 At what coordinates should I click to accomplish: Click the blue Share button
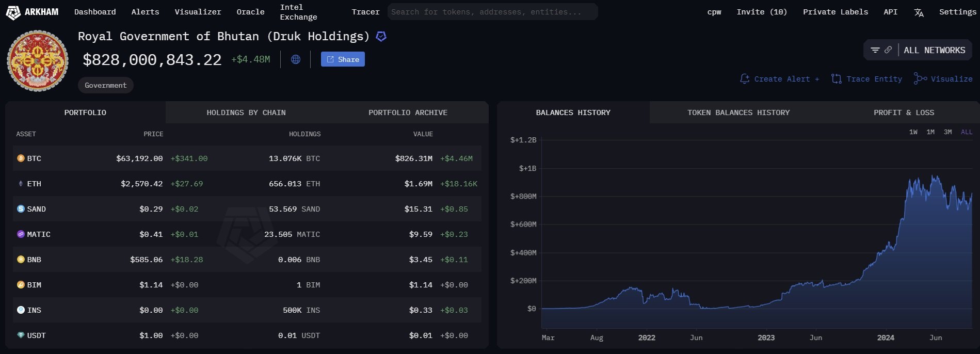pos(343,59)
